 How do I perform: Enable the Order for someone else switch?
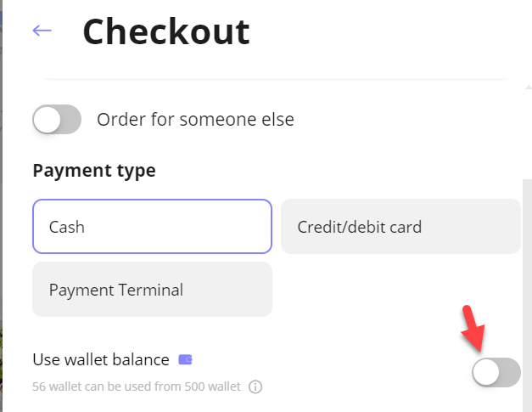[57, 119]
